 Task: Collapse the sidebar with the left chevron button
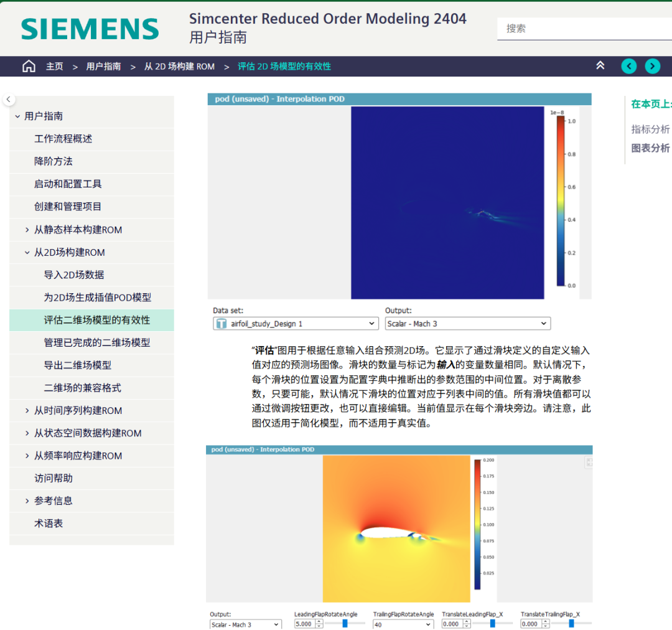[x=9, y=100]
